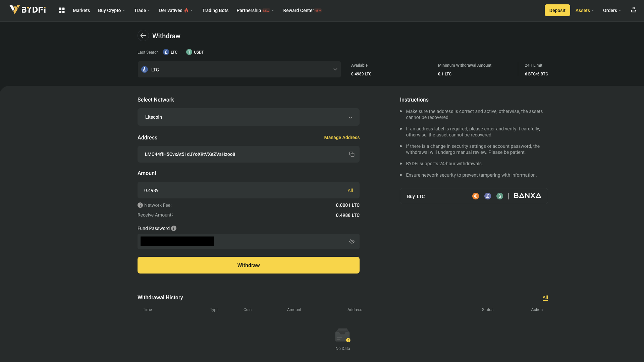
Task: Click the Network Fee info icon
Action: [140, 205]
